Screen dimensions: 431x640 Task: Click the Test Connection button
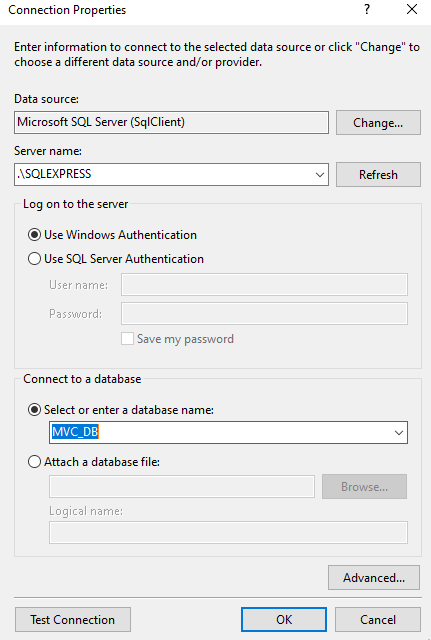[x=73, y=620]
